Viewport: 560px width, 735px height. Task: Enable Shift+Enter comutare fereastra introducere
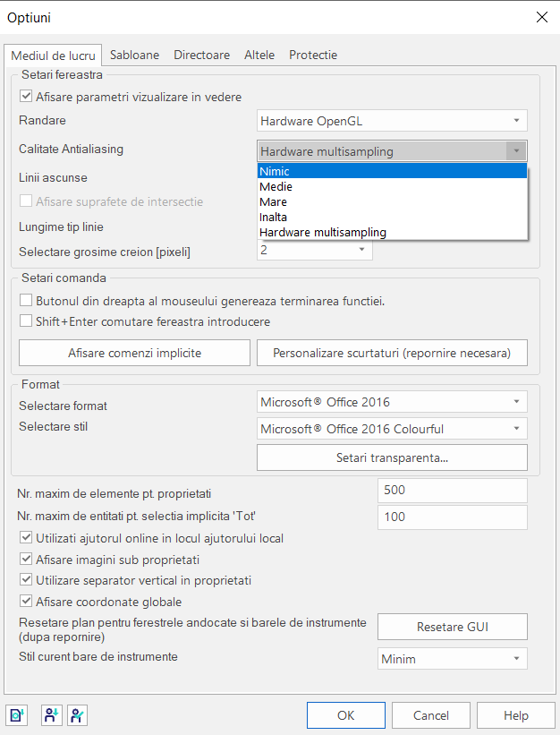[x=26, y=321]
